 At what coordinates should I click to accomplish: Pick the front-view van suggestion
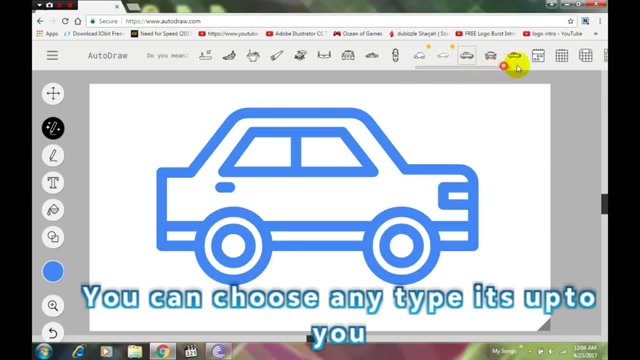[348, 56]
